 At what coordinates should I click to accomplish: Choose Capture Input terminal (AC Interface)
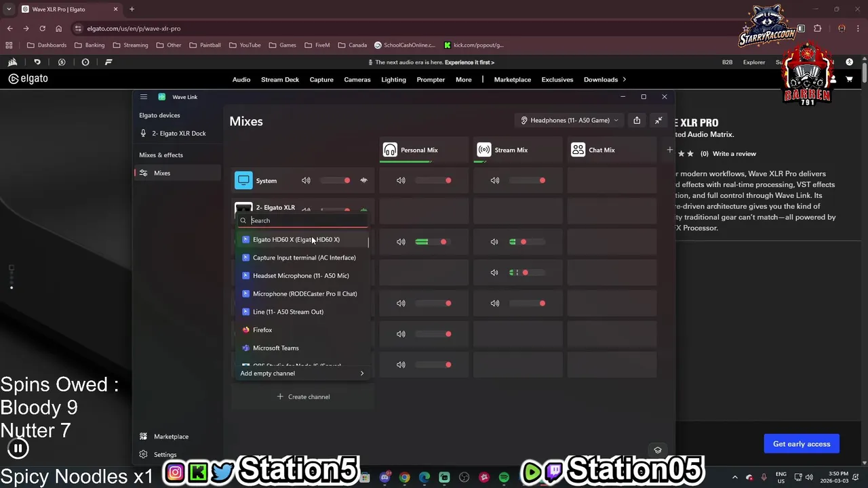tap(303, 258)
